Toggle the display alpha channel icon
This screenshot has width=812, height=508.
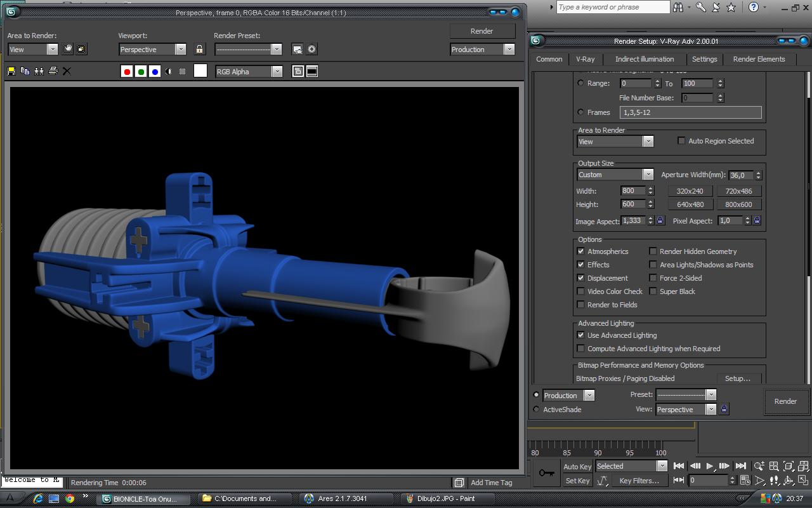(x=169, y=72)
